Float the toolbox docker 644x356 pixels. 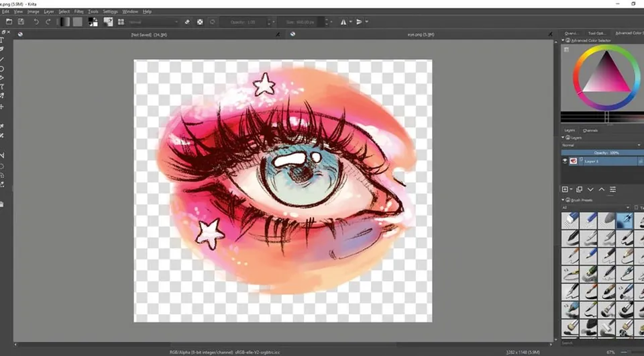click(3, 32)
